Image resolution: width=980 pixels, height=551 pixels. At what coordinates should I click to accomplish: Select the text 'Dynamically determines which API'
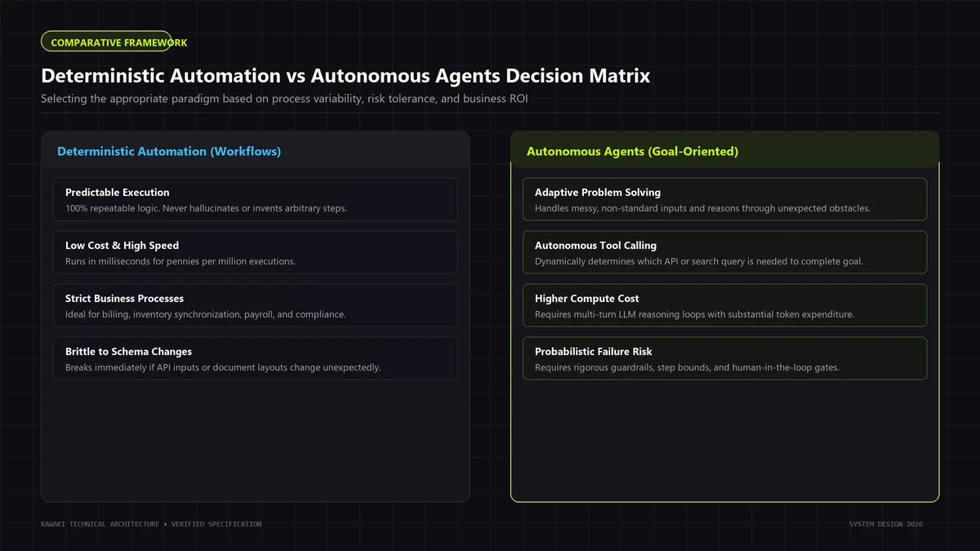(x=699, y=261)
